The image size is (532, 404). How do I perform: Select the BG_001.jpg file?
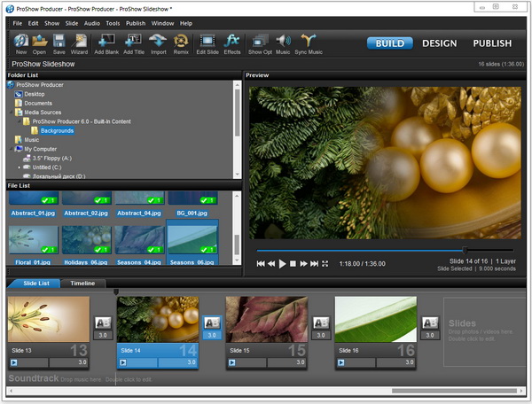coord(192,205)
